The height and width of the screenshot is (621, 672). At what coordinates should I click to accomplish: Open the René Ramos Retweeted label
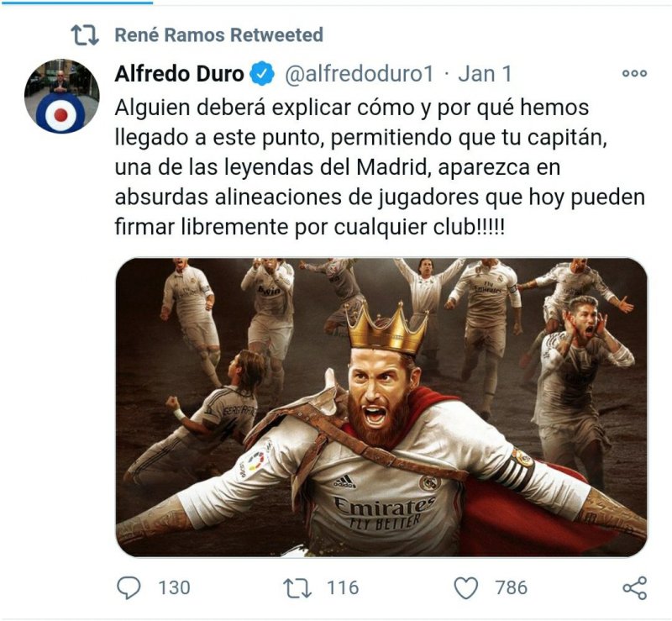tap(218, 35)
